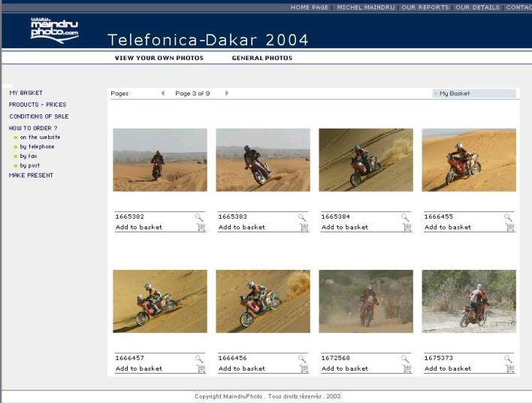The width and height of the screenshot is (532, 403).
Task: Click the magnifier icon for photo 1665382
Action: 199,217
